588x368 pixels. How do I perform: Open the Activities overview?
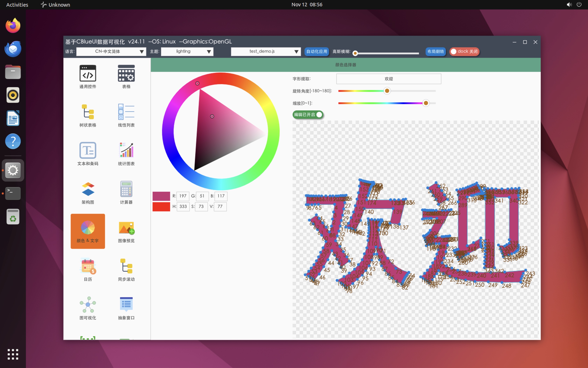[x=17, y=5]
